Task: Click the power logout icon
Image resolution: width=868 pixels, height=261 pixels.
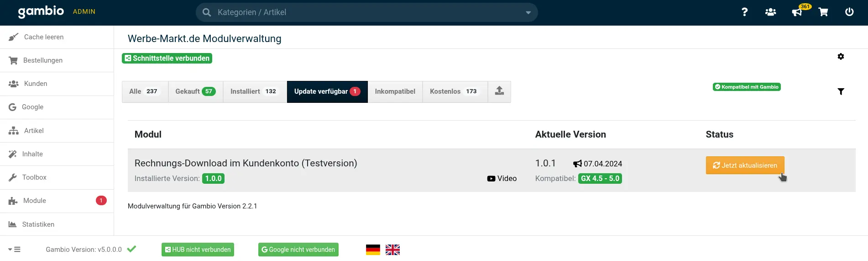Action: 849,12
